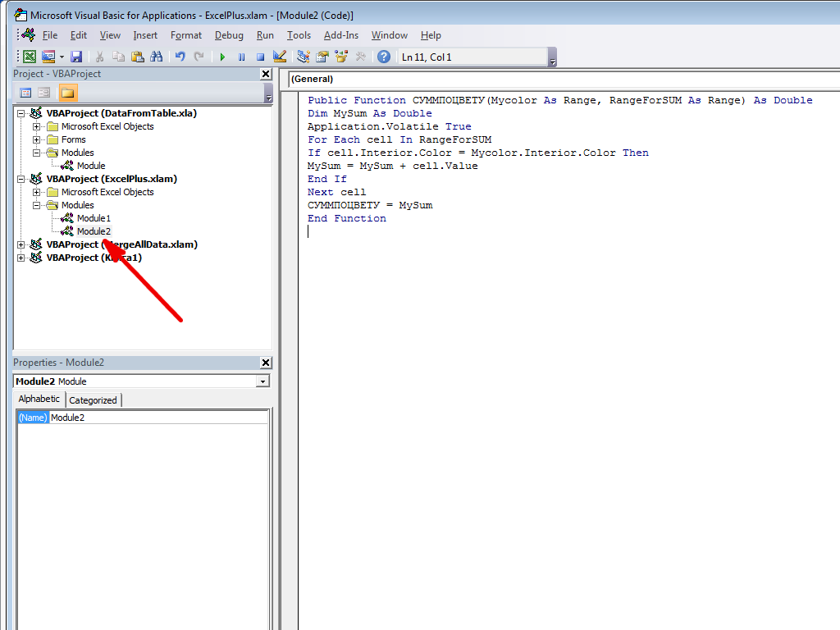Close the Properties - Module2 panel
Image resolution: width=840 pixels, height=630 pixels.
[266, 363]
